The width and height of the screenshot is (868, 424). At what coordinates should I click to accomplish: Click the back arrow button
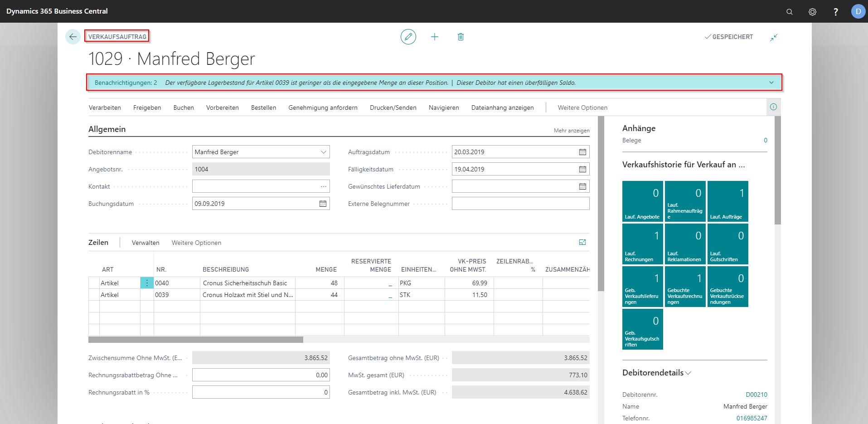click(73, 37)
